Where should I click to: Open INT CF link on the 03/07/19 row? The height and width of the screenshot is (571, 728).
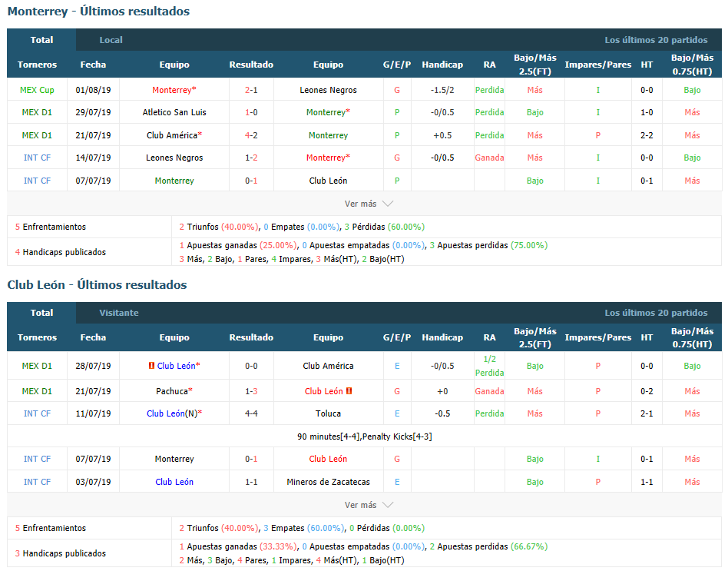coord(37,482)
